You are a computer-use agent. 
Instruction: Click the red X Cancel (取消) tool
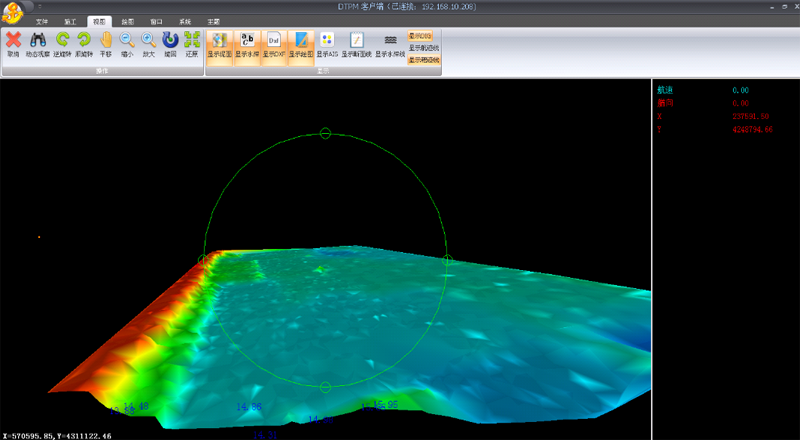[x=13, y=44]
